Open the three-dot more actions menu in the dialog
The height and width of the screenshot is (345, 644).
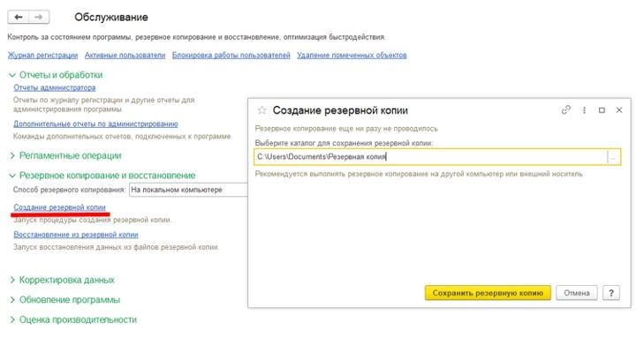pos(584,110)
